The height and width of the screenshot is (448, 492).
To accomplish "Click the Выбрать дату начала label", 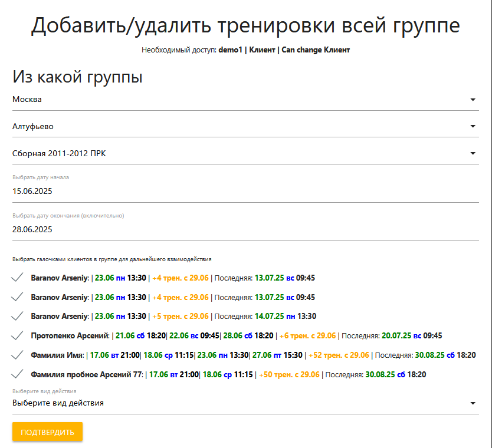I will (41, 177).
